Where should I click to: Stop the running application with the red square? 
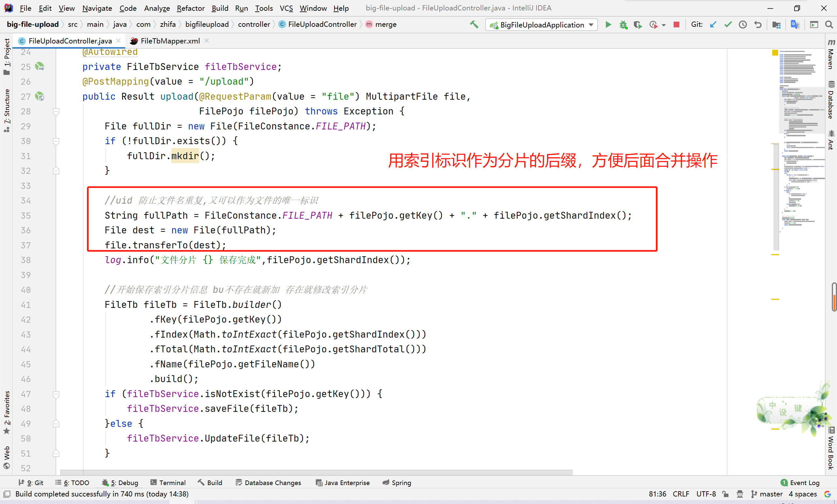click(676, 25)
